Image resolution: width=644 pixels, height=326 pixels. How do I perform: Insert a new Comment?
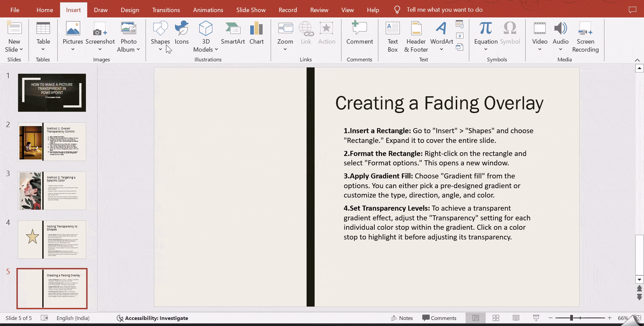pyautogui.click(x=359, y=33)
